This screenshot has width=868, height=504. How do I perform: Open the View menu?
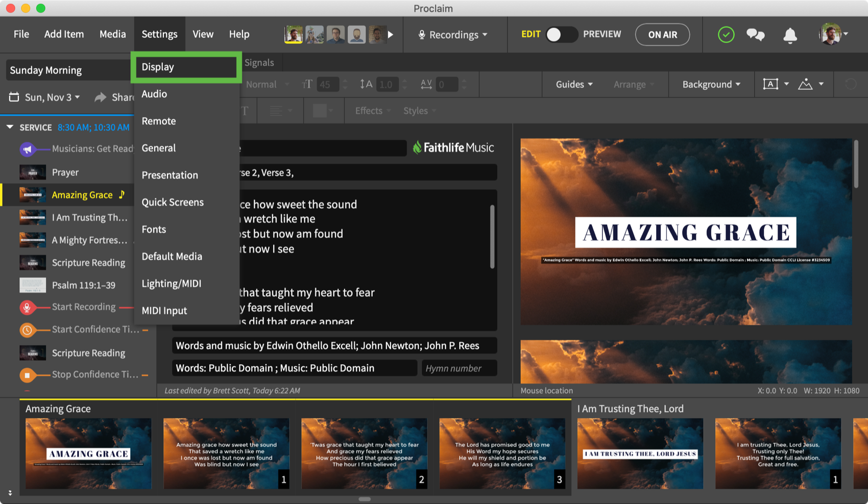tap(203, 34)
